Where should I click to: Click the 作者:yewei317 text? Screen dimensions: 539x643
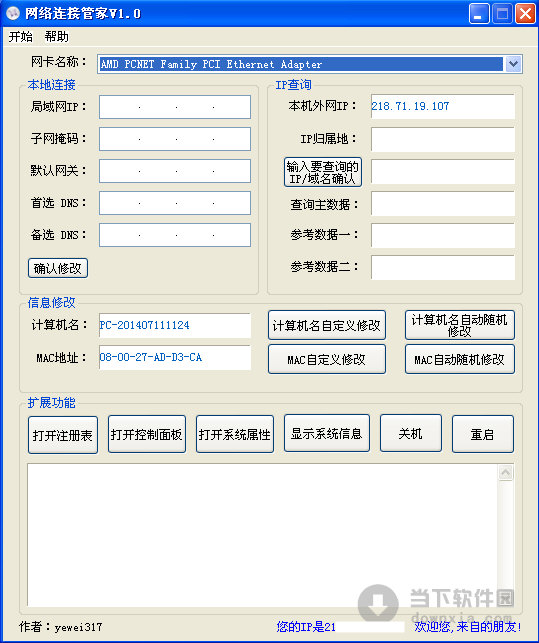point(60,627)
